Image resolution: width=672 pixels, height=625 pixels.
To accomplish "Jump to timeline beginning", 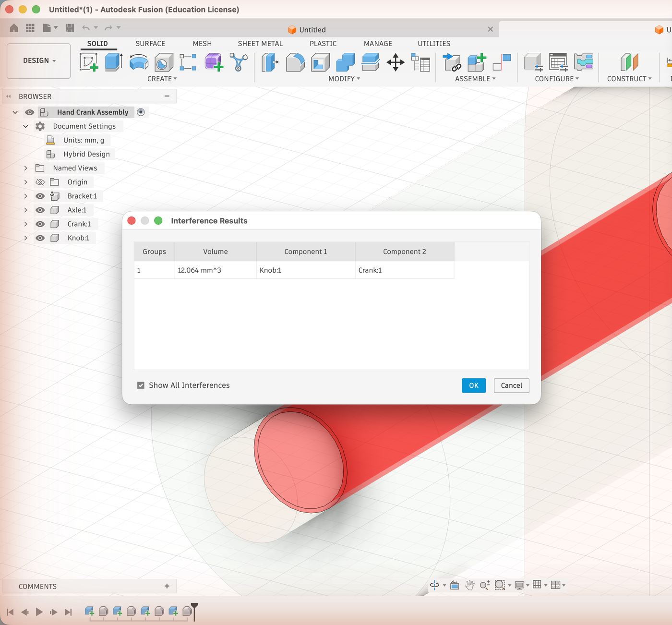I will pos(11,612).
